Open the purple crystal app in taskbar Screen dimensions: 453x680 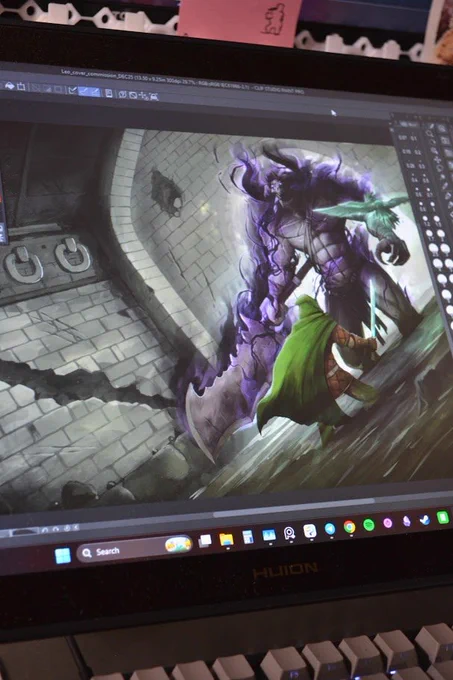tap(406, 521)
